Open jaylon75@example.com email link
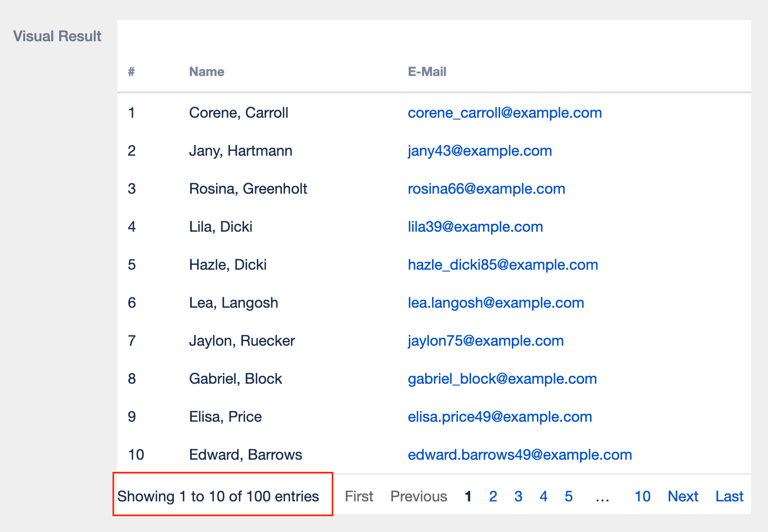 coord(485,341)
